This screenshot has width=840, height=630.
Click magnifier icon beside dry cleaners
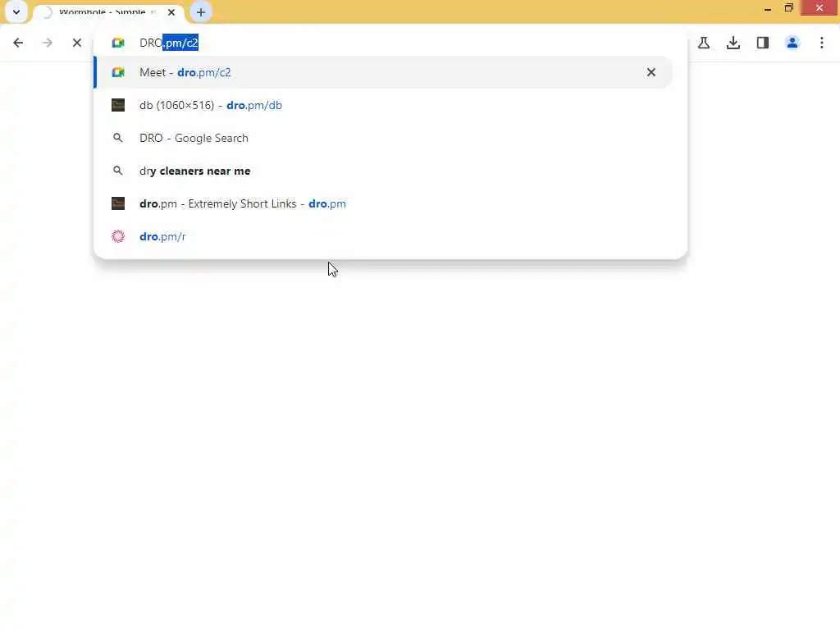(x=118, y=171)
